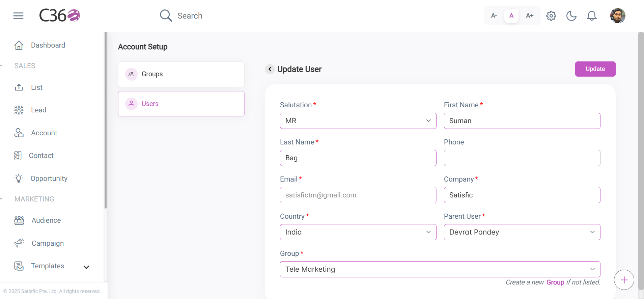This screenshot has width=644, height=299.
Task: Expand the Templates sidebar submenu
Action: (86, 267)
